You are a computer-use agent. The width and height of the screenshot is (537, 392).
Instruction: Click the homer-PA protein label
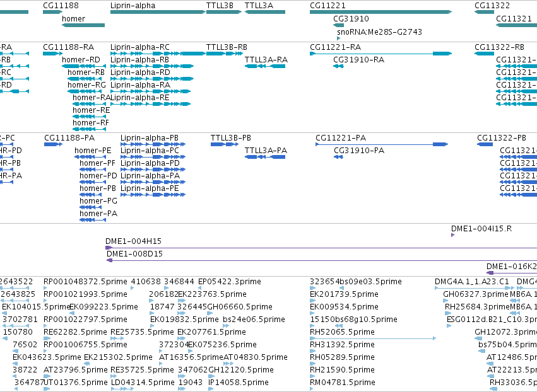(98, 214)
